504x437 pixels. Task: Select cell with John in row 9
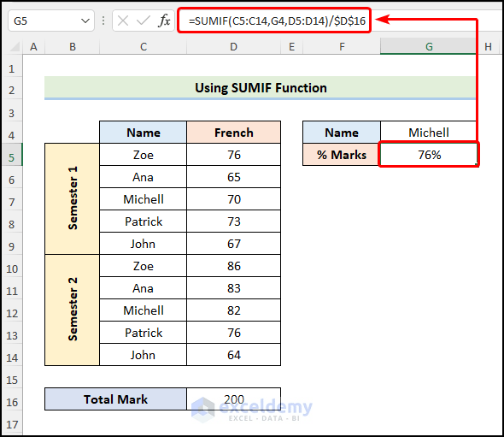point(144,244)
